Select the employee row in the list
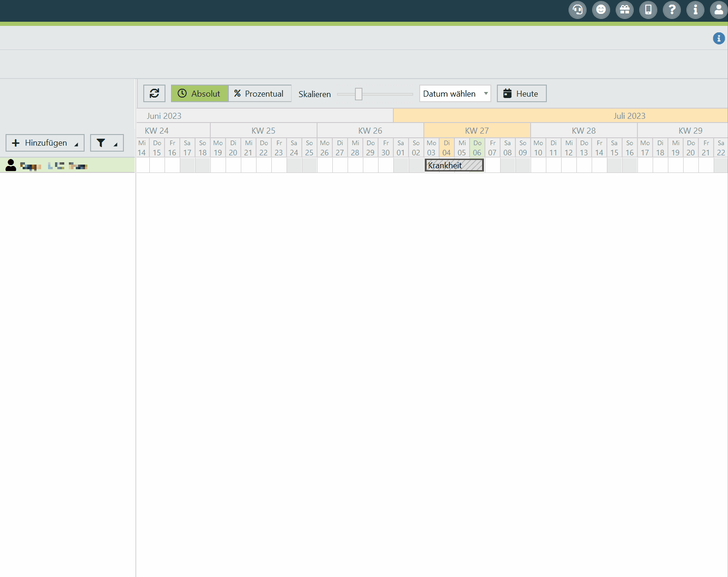728x577 pixels. (67, 165)
